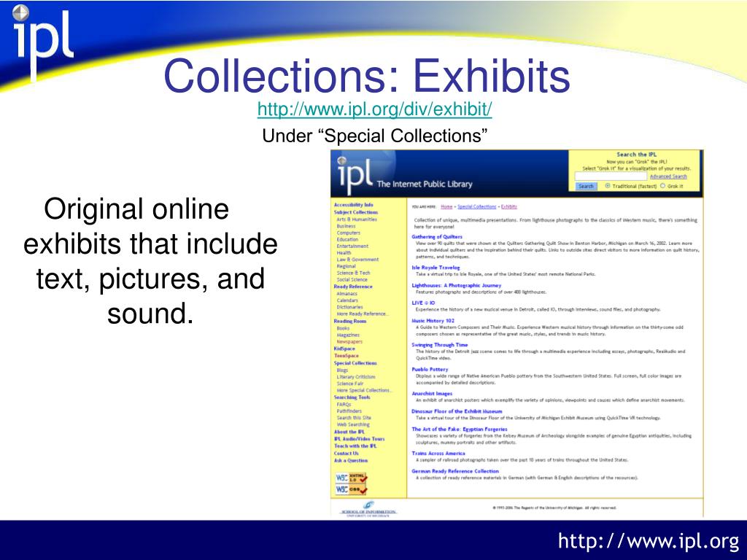Click the W3C XHTML 1.0 validation badge
Image resolution: width=747 pixels, height=560 pixels.
(x=352, y=478)
